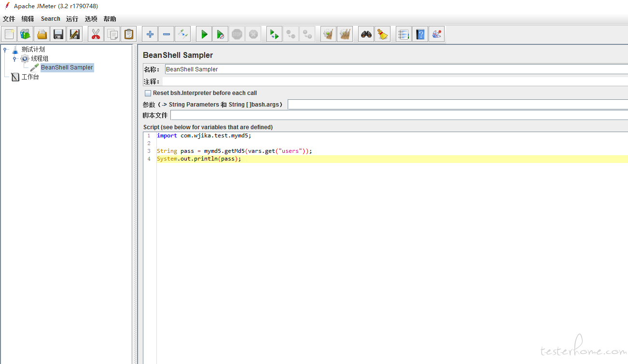Enable Reset bsh.Interpreter before each call
The height and width of the screenshot is (364, 628).
[x=148, y=93]
